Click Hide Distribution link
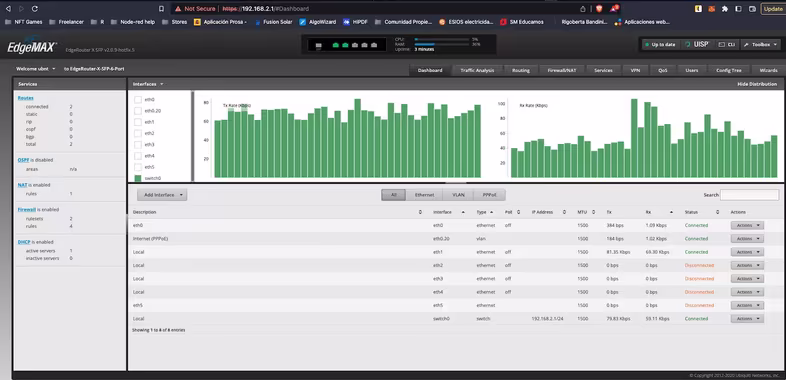The height and width of the screenshot is (380, 786). click(757, 84)
